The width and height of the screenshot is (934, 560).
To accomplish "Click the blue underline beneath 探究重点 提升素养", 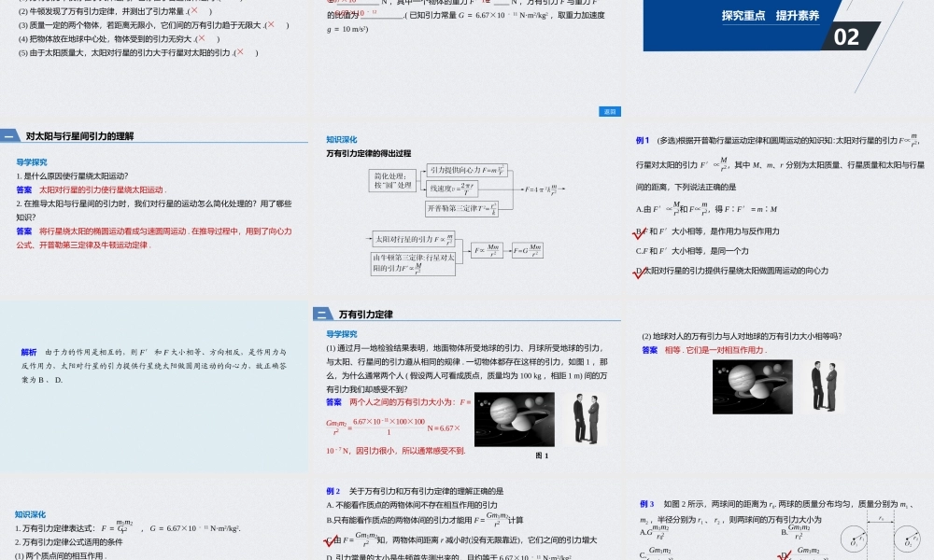I will click(x=772, y=25).
